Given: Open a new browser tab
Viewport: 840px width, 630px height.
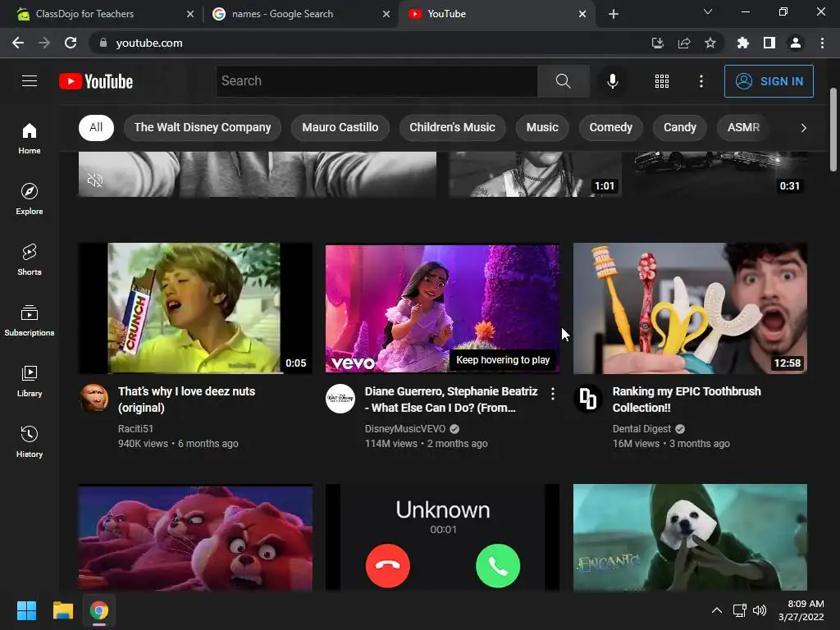Looking at the screenshot, I should (614, 14).
